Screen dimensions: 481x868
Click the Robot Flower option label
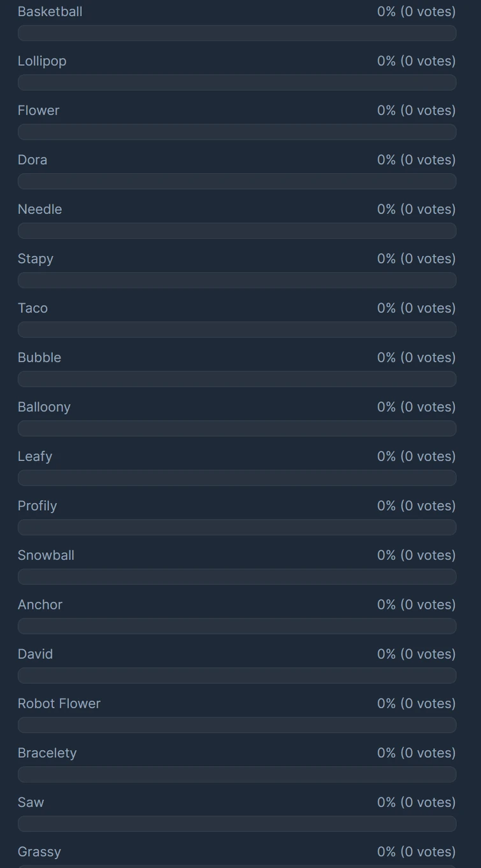tap(59, 704)
